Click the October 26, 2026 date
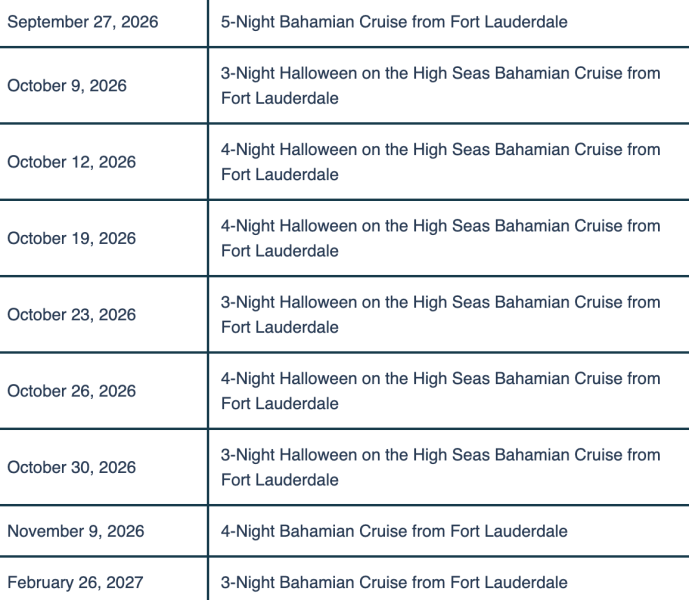The width and height of the screenshot is (689, 600). [71, 391]
